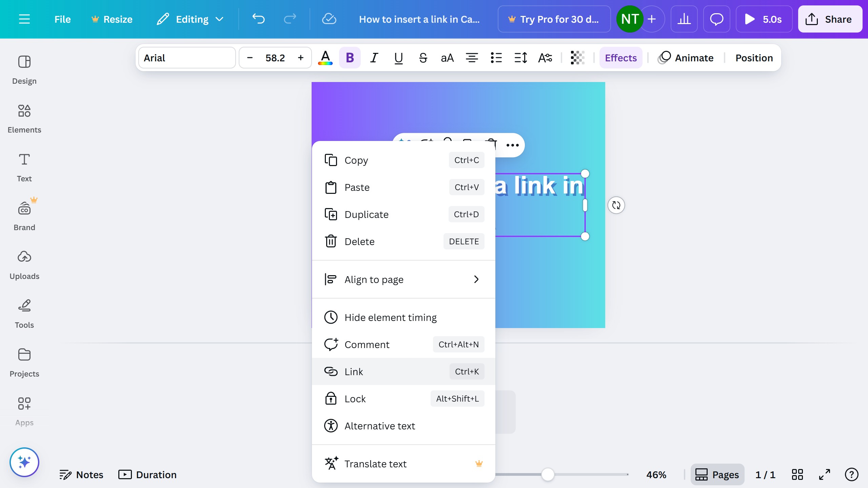Open the Editing mode dropdown
The height and width of the screenshot is (488, 868).
click(191, 19)
